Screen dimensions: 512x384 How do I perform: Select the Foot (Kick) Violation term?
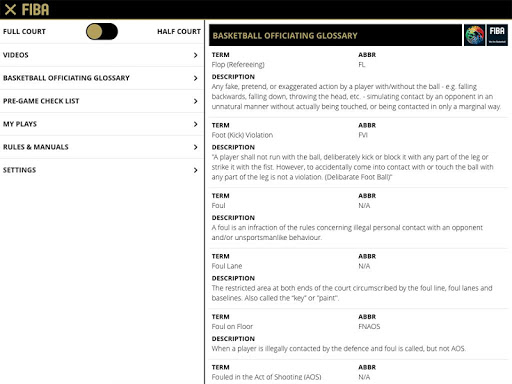(242, 135)
